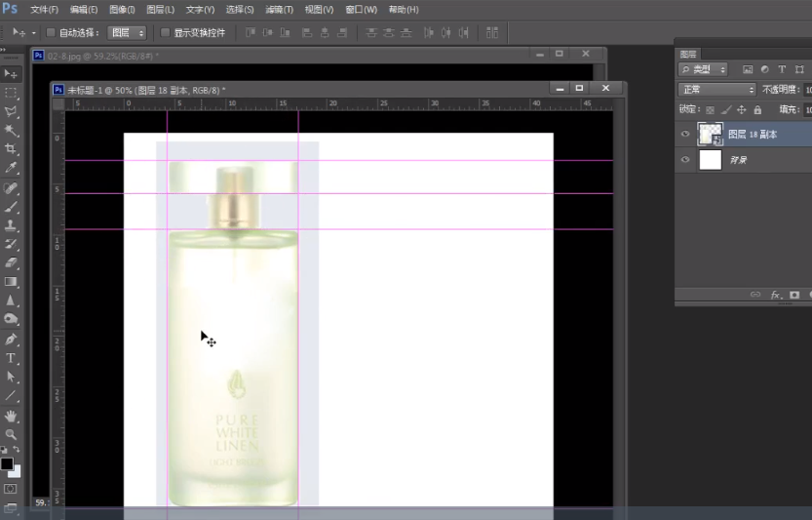Open the 图像(I) menu

point(122,10)
